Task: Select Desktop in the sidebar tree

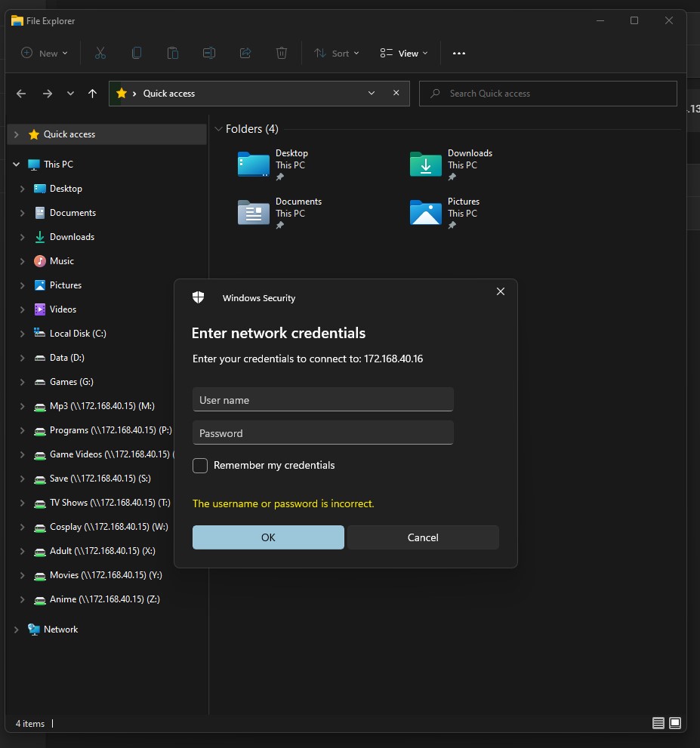Action: pyautogui.click(x=66, y=189)
